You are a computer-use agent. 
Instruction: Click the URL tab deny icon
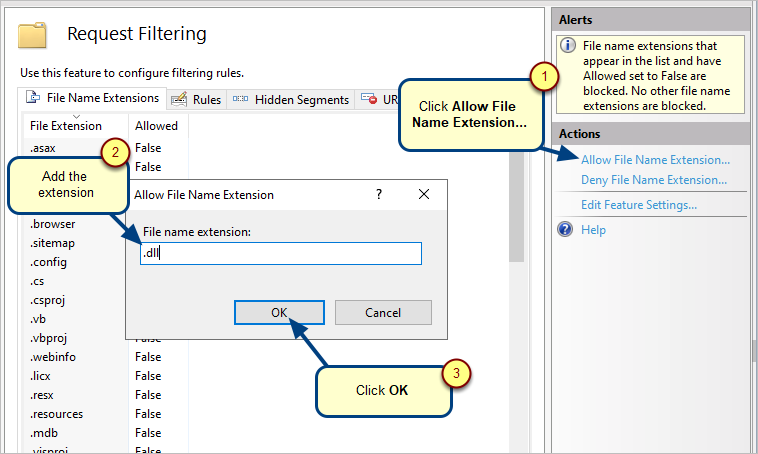[x=369, y=99]
